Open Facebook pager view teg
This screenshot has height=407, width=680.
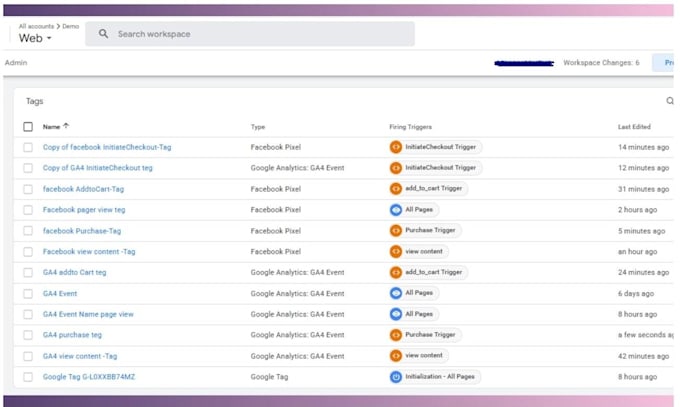(x=84, y=210)
